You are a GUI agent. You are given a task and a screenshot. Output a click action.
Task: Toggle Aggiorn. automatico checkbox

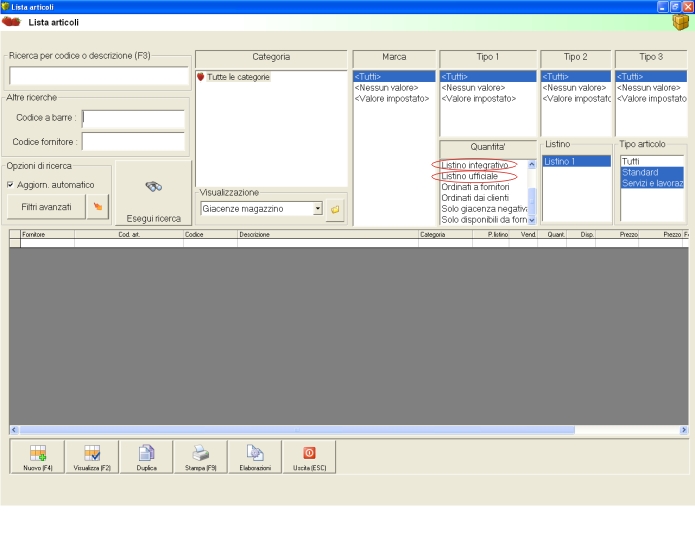pyautogui.click(x=10, y=185)
